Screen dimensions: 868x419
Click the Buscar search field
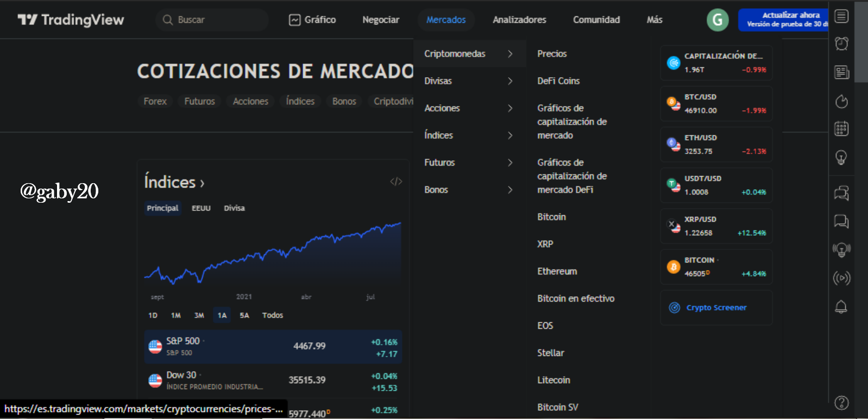tap(212, 20)
